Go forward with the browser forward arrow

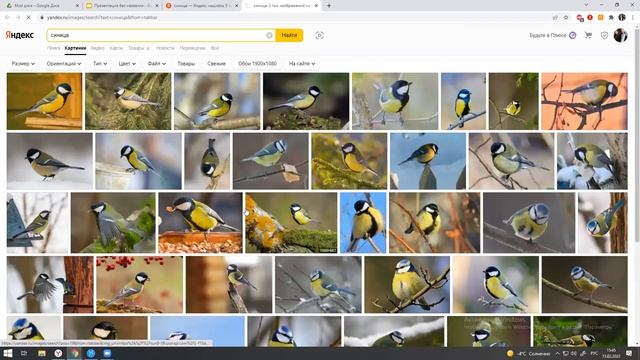click(x=18, y=18)
